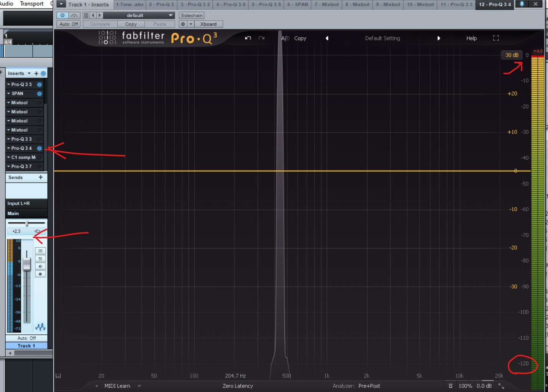Expand the Pro-Q 3 5 insert menu arrow
Screen dimensions: 548x392
click(x=8, y=84)
